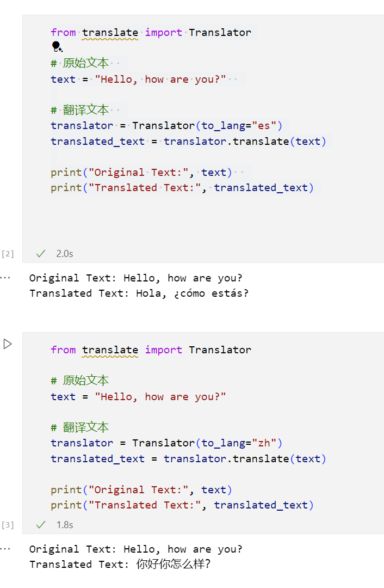Click the 2.0s execution time label
This screenshot has width=384, height=588.
[x=64, y=254]
